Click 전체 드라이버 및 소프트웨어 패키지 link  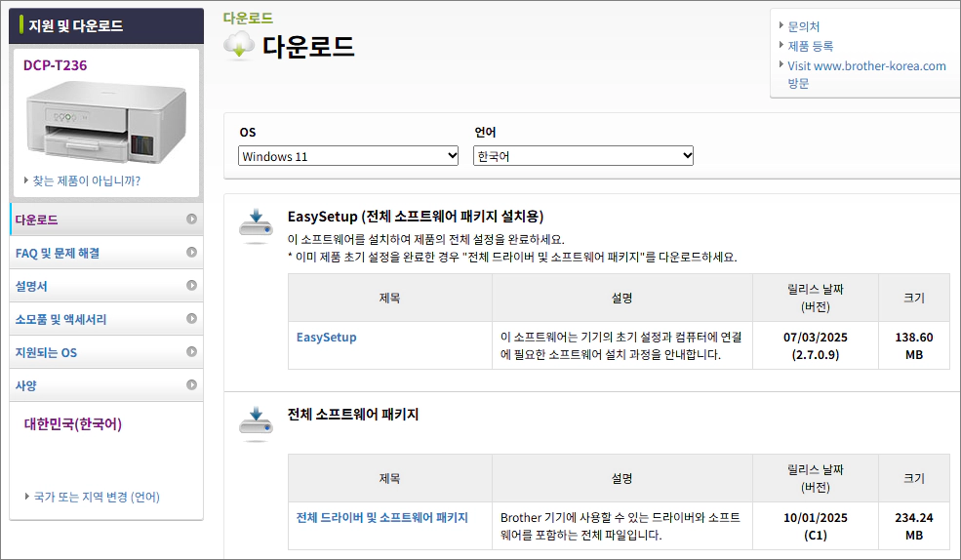pyautogui.click(x=381, y=518)
